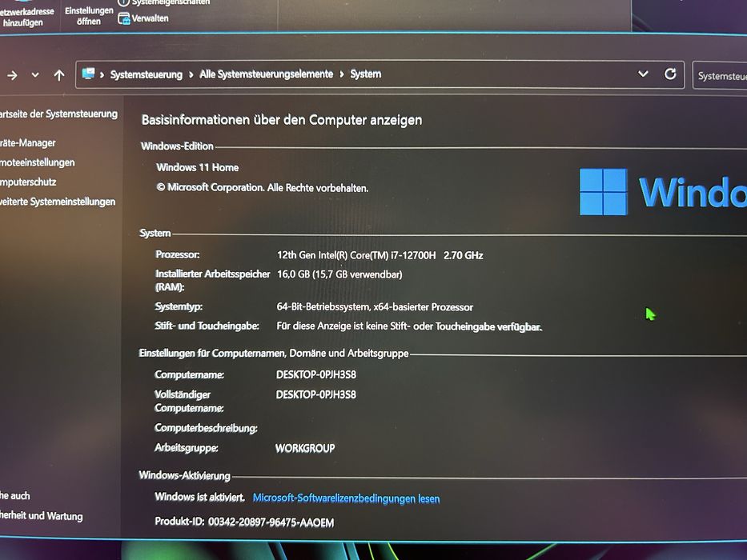Image resolution: width=747 pixels, height=560 pixels.
Task: Open Computerschutz from sidebar
Action: 28,182
